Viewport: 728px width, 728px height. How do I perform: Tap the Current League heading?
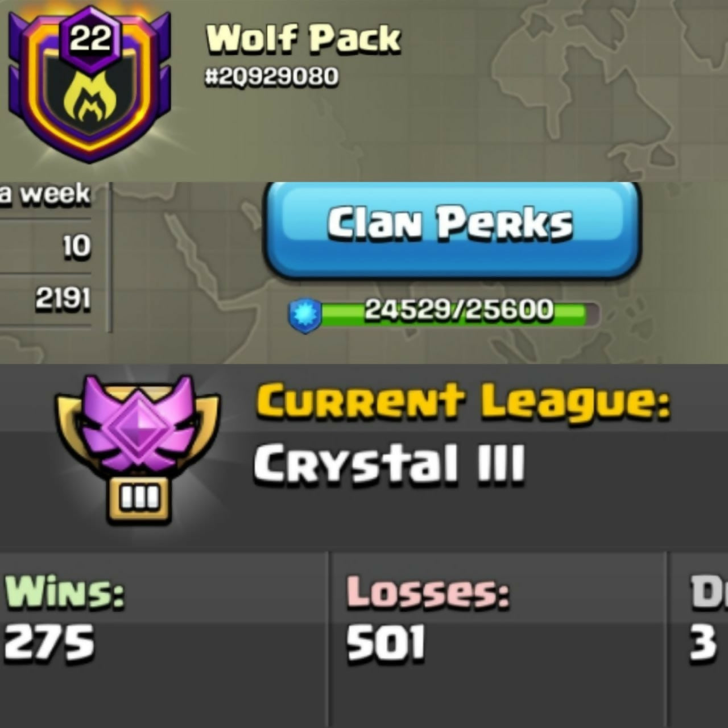[463, 401]
